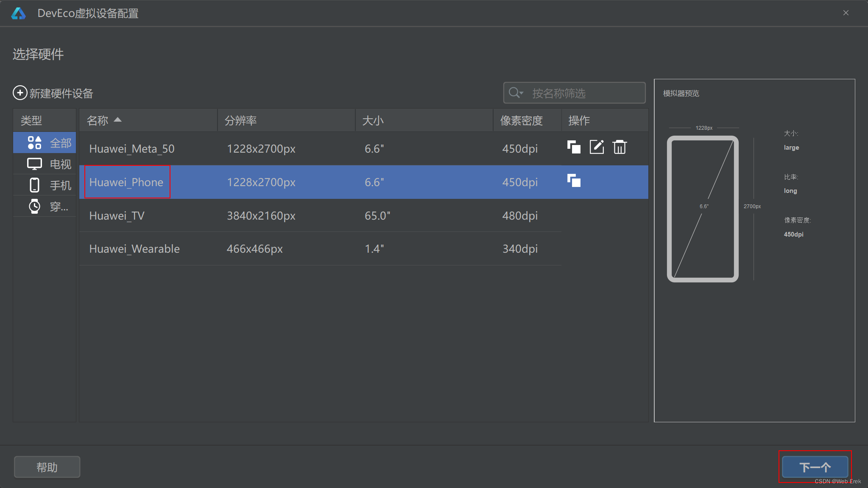Click the clone icon for Huawei_Meta_50

(574, 147)
